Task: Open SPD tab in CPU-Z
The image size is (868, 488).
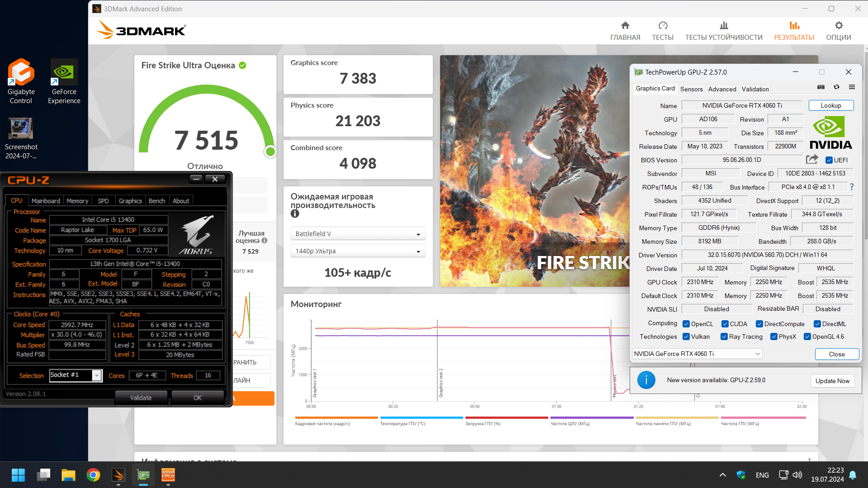Action: 103,201
